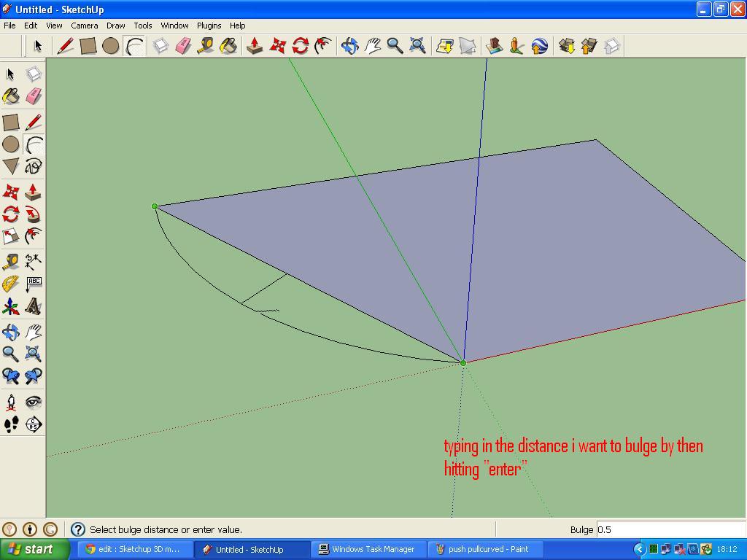Click in the Bulge value field
Viewport: 747px width, 560px height.
671,529
